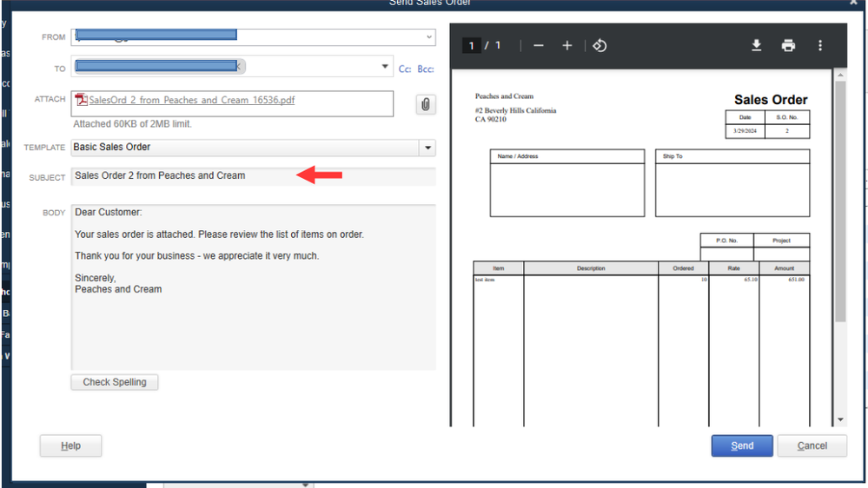The width and height of the screenshot is (868, 488).
Task: Click the PDF preview scroll down arrow
Action: click(840, 419)
